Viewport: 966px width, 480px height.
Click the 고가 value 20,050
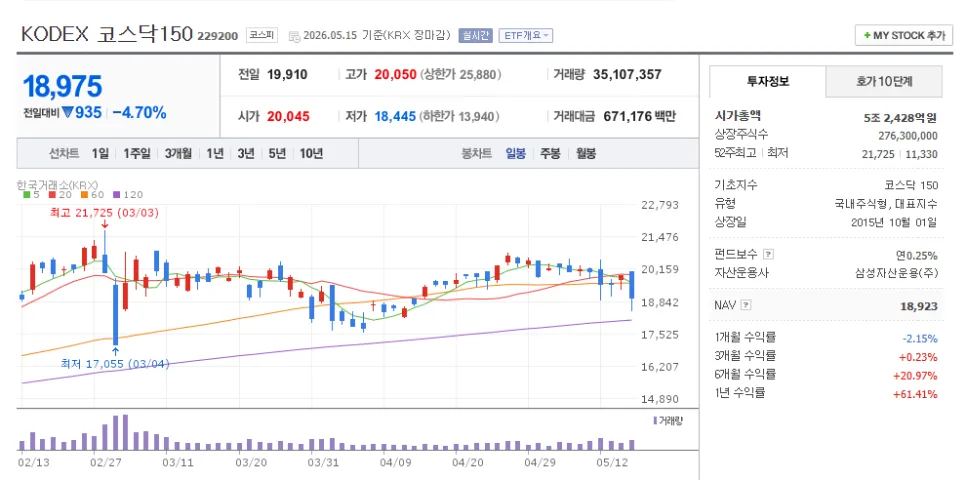[396, 75]
